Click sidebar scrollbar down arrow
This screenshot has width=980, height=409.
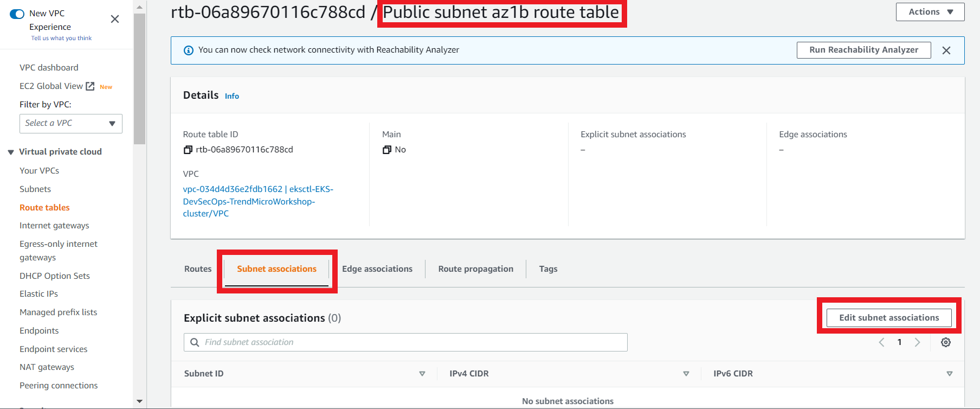click(139, 401)
